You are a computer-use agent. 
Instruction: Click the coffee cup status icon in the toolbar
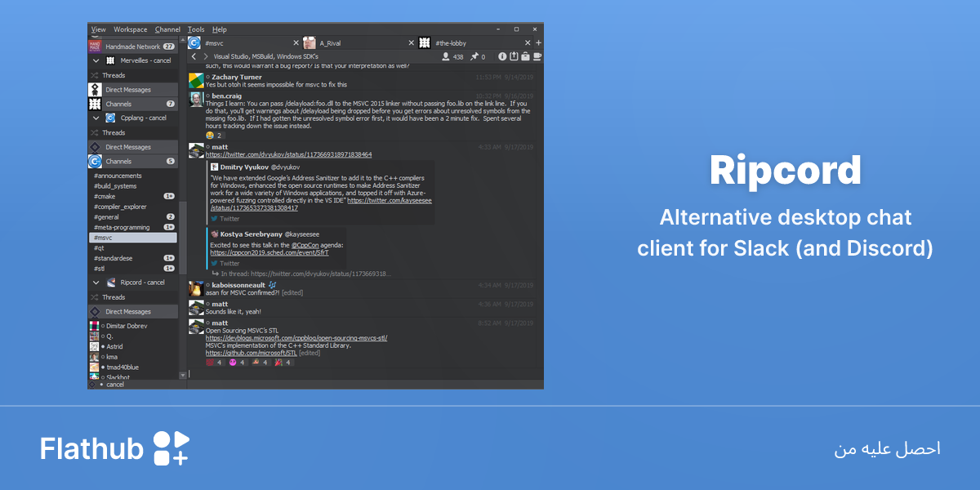(537, 56)
